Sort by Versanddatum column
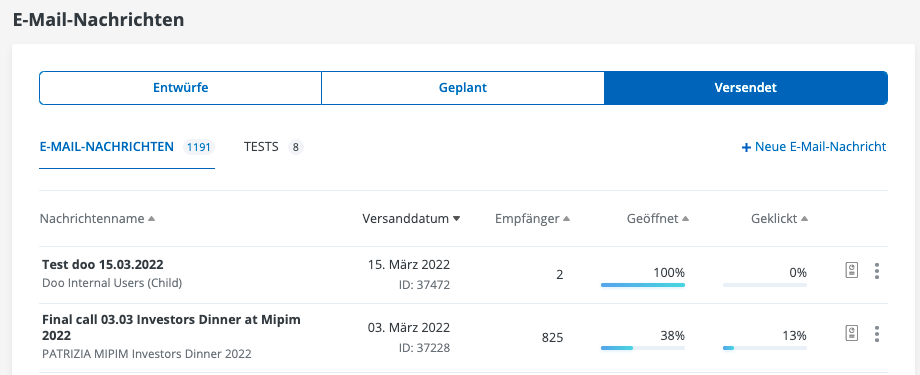 tap(411, 218)
